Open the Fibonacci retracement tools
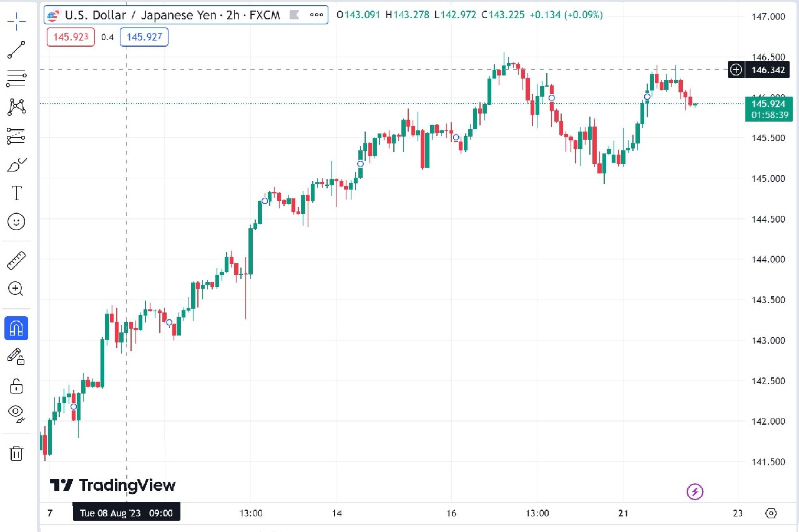 [x=16, y=79]
